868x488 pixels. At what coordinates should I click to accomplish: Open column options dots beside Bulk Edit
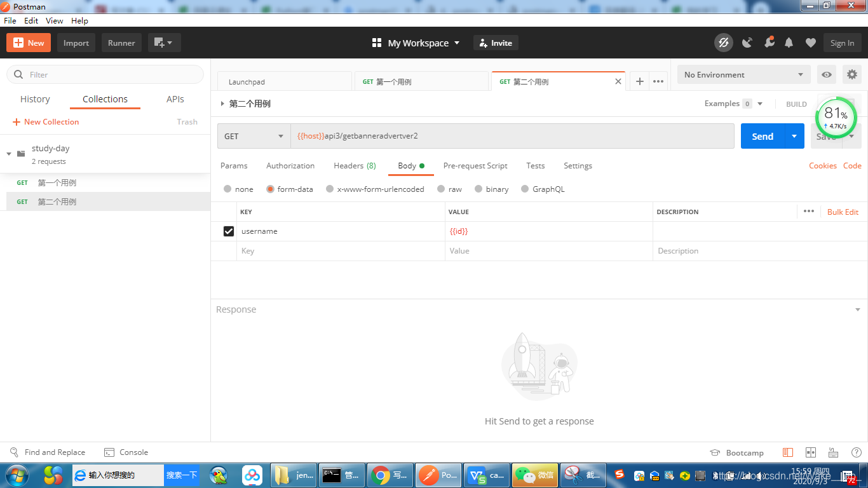pos(809,211)
